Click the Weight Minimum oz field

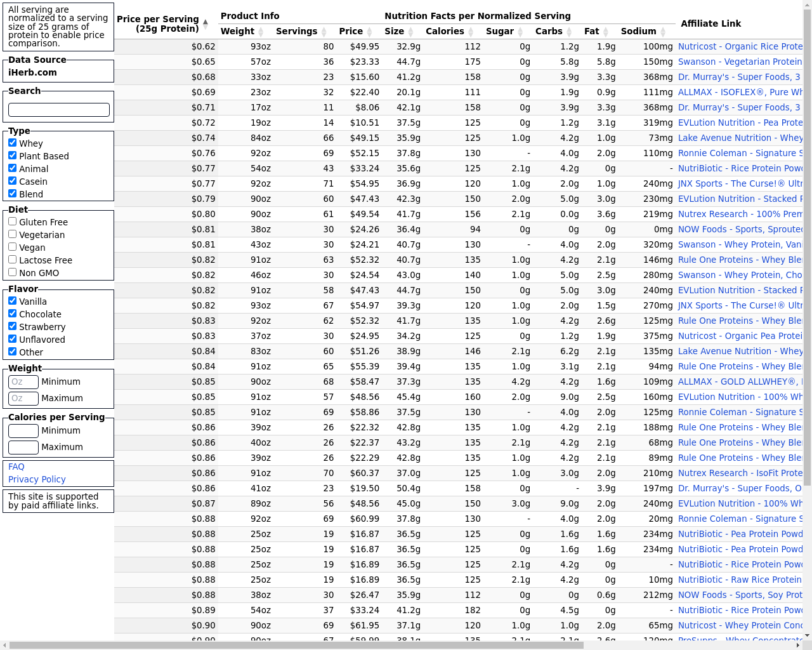point(23,381)
